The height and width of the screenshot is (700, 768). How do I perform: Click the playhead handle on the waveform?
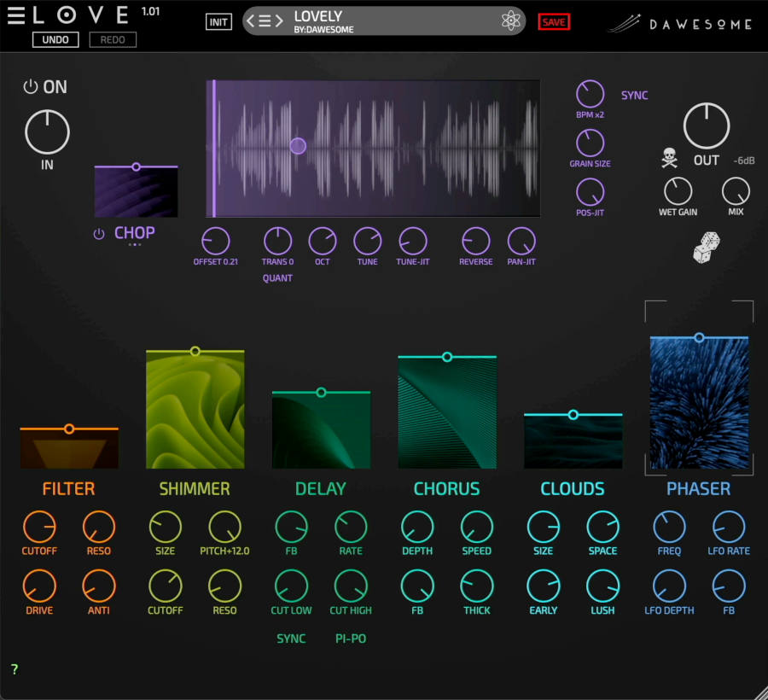click(x=298, y=146)
